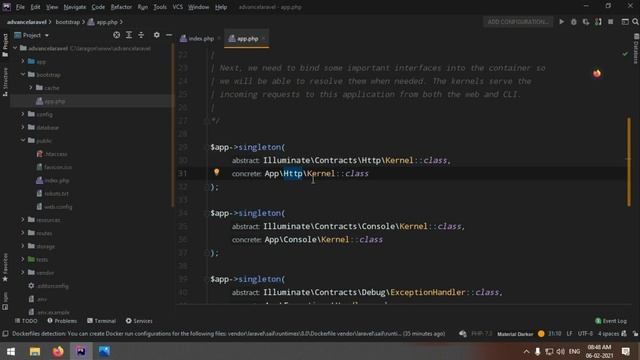Click the Run with Coverage icon
Viewport: 640px width, 360px height.
pos(586,22)
